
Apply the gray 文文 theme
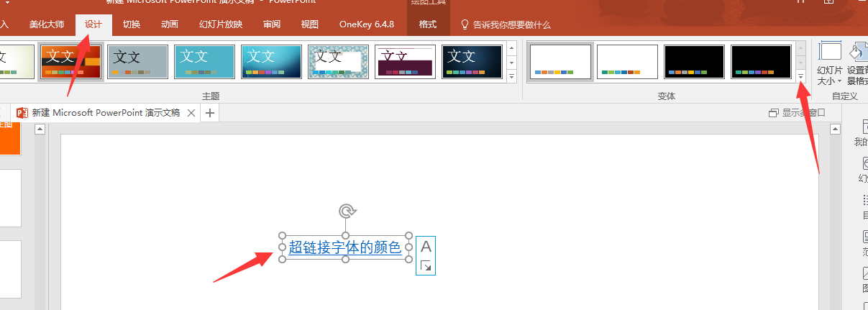tap(138, 61)
